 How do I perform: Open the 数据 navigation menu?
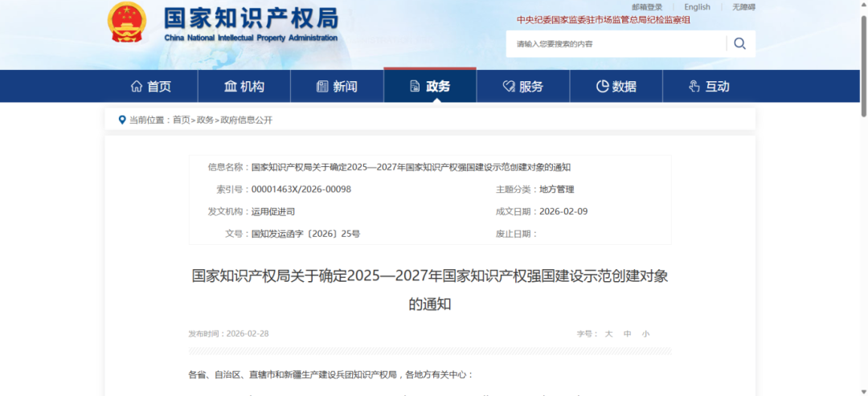(x=616, y=86)
